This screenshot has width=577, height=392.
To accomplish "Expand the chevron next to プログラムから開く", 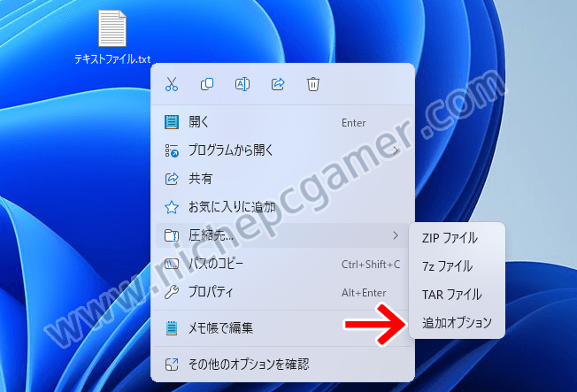I will [396, 150].
